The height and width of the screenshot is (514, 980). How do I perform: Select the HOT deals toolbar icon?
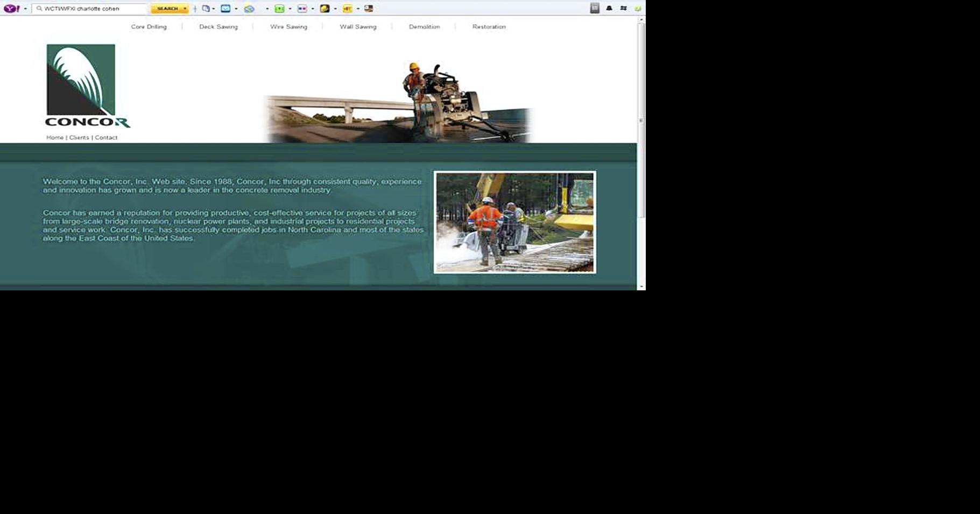click(347, 8)
